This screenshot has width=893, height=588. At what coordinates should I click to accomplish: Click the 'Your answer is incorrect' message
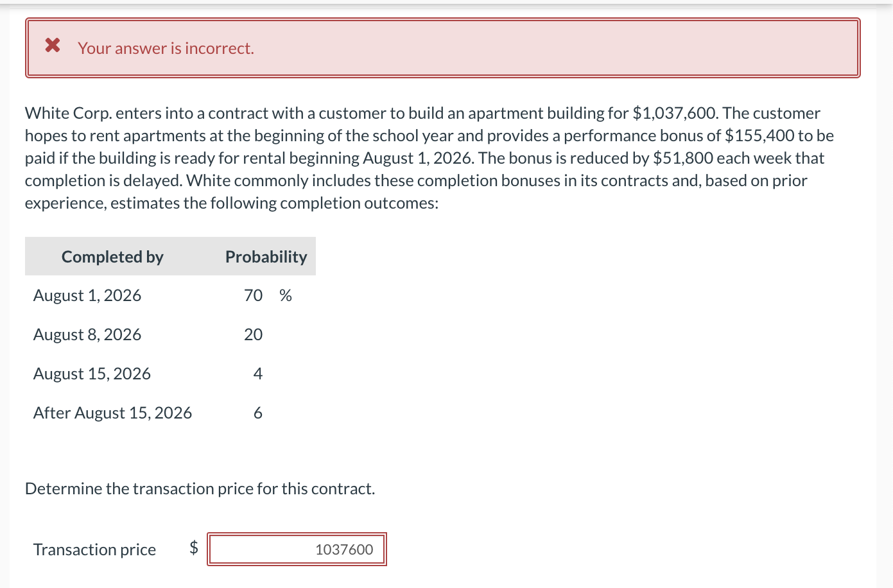166,48
